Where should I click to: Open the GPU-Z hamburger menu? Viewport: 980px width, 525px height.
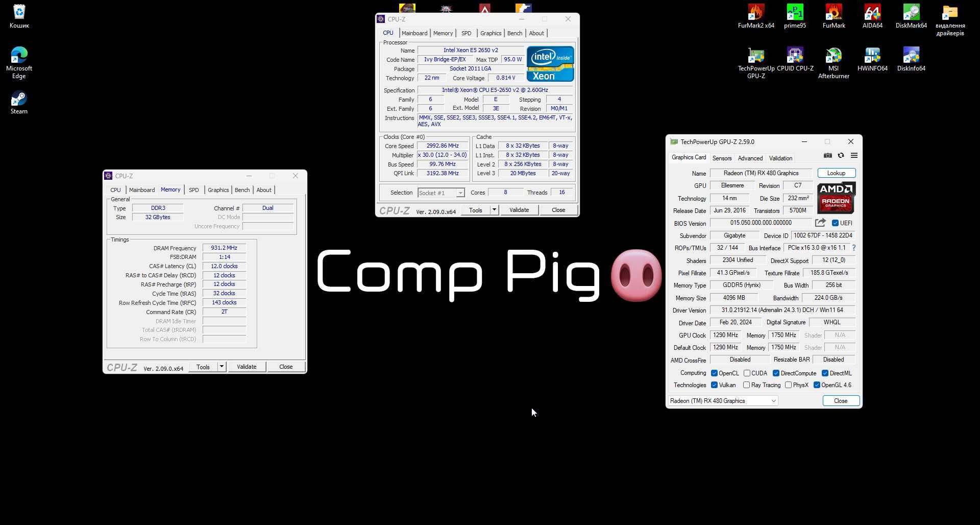(x=854, y=155)
